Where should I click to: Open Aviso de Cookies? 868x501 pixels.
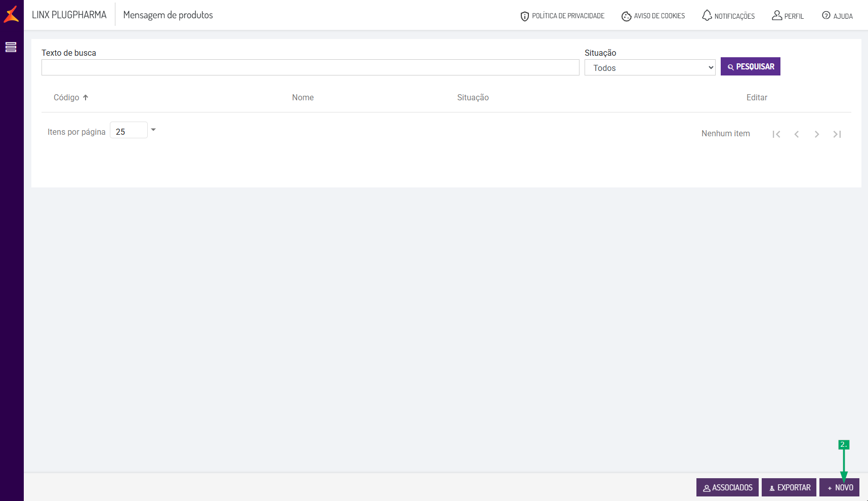653,16
